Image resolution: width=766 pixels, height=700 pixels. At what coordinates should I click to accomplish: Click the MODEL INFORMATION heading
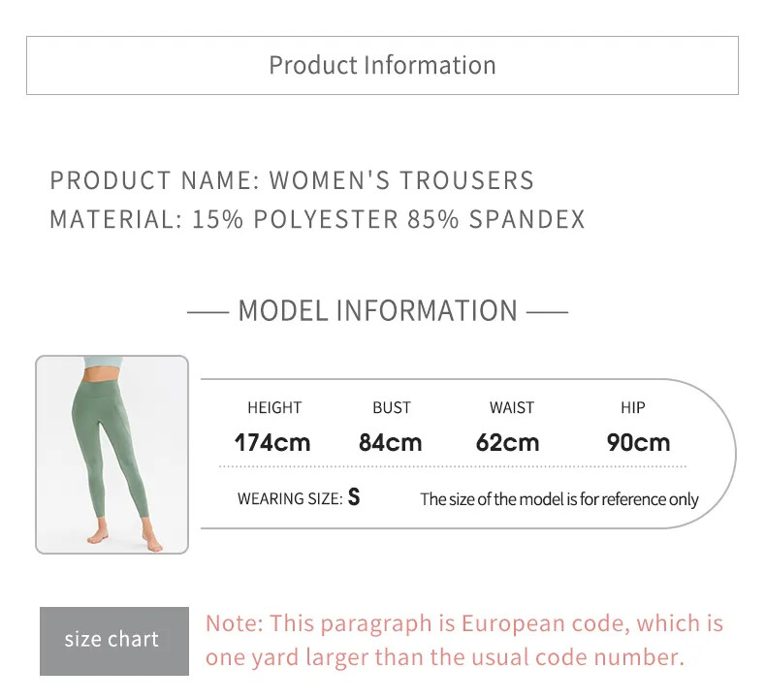377,310
